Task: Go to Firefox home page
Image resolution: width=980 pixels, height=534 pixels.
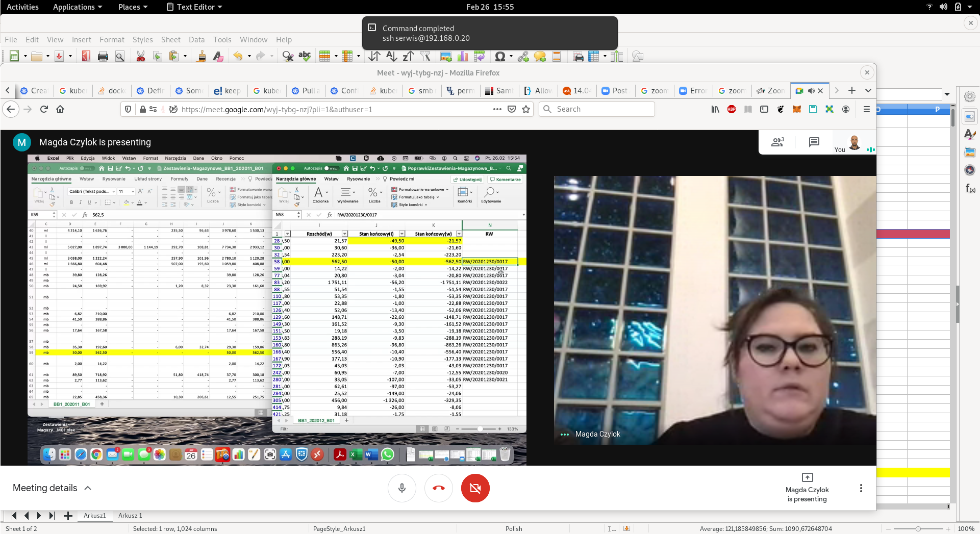Action: pos(60,109)
